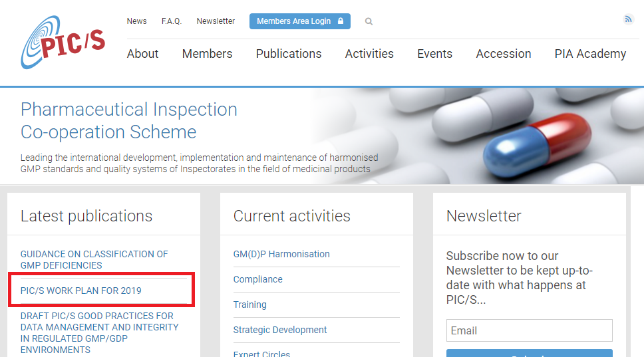Open the Strategic Development link
This screenshot has height=357, width=644.
click(x=280, y=330)
